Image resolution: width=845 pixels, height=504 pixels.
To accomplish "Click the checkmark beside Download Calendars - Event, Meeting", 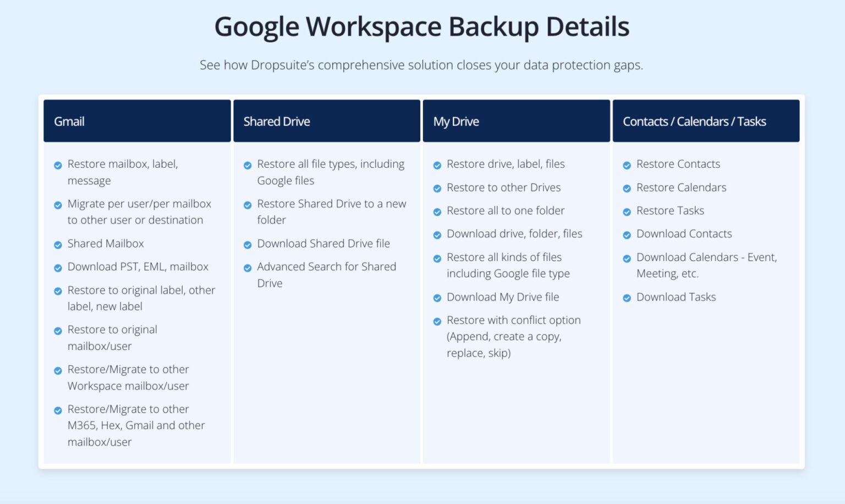I will click(x=627, y=258).
